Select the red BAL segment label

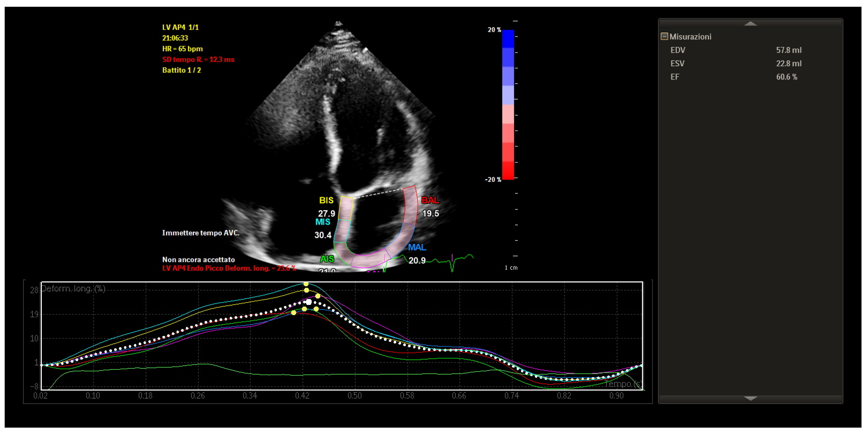click(430, 200)
